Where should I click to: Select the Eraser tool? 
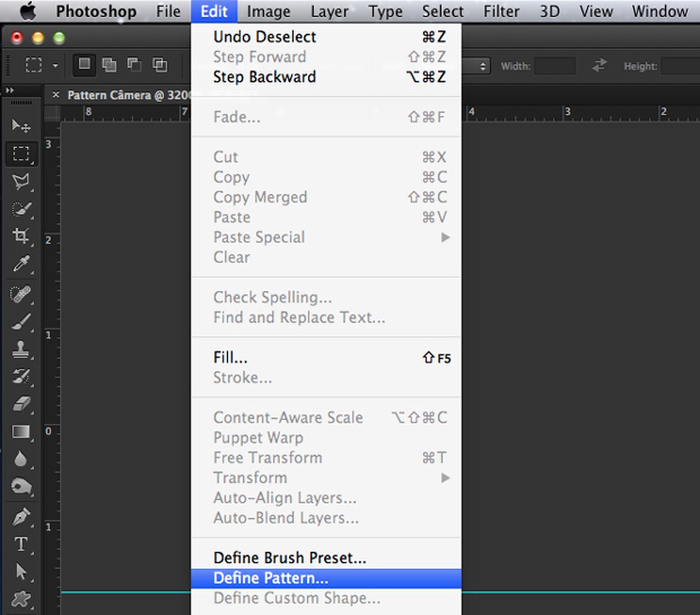click(x=21, y=405)
